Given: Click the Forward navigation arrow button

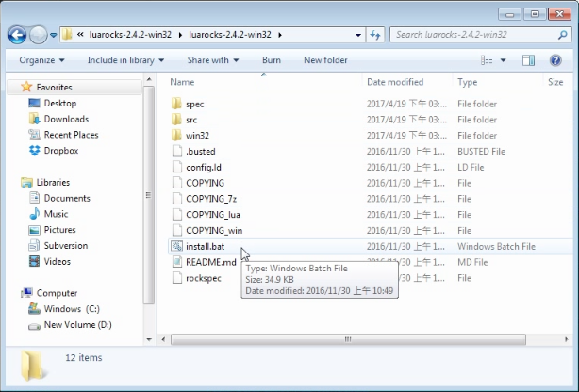Looking at the screenshot, I should (38, 35).
